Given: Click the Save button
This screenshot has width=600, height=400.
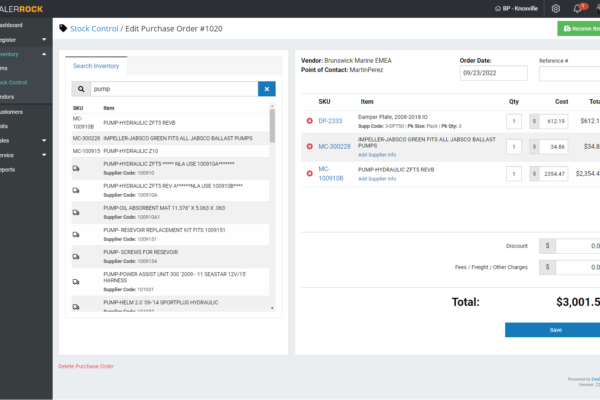Looking at the screenshot, I should click(x=553, y=330).
